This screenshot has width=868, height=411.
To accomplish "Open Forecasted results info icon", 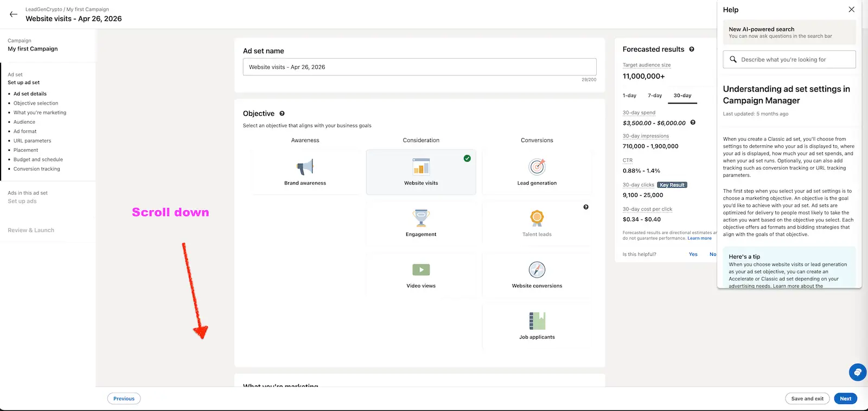I will pyautogui.click(x=692, y=49).
